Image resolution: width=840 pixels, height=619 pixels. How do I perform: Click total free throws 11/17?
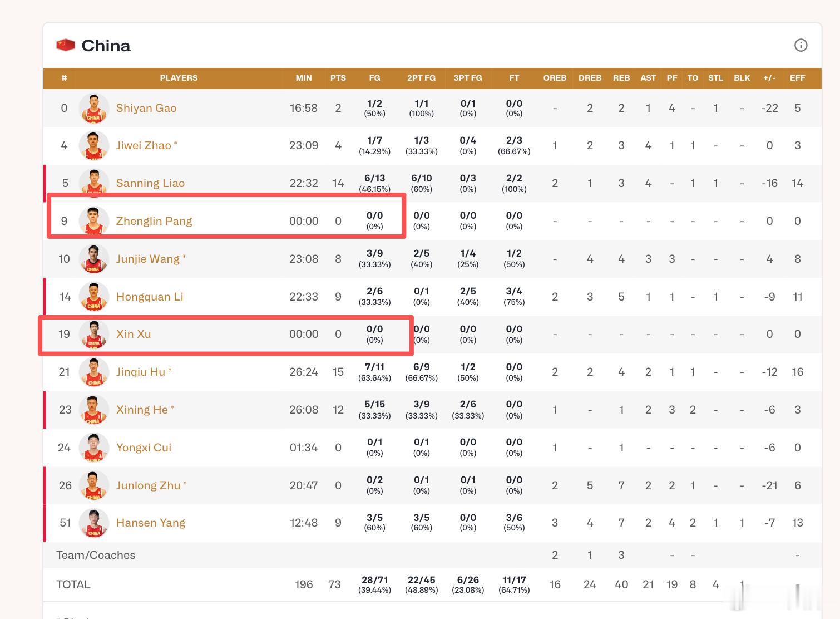[x=514, y=580]
